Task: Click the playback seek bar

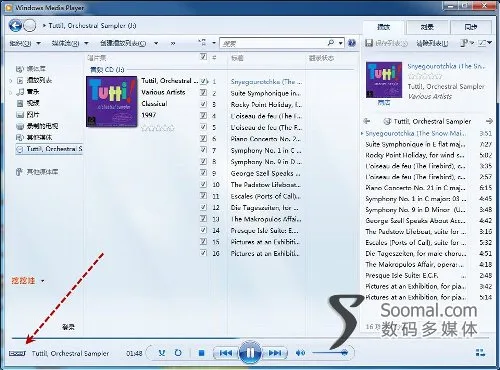Action: 250,338
